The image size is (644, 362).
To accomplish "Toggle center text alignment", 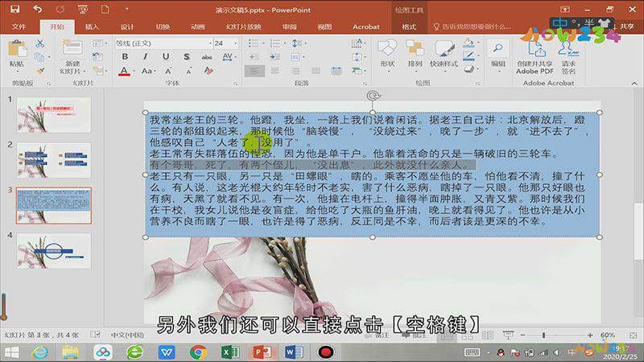I will (275, 71).
